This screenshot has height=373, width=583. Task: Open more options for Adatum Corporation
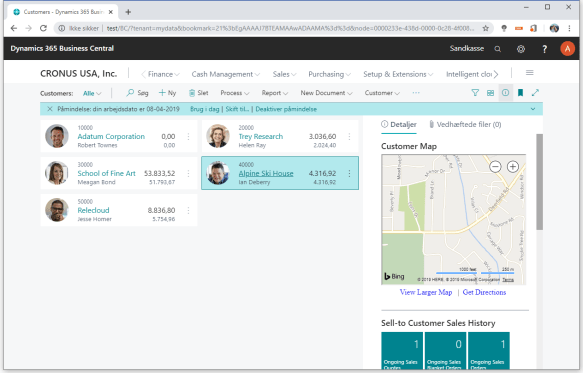click(x=189, y=137)
